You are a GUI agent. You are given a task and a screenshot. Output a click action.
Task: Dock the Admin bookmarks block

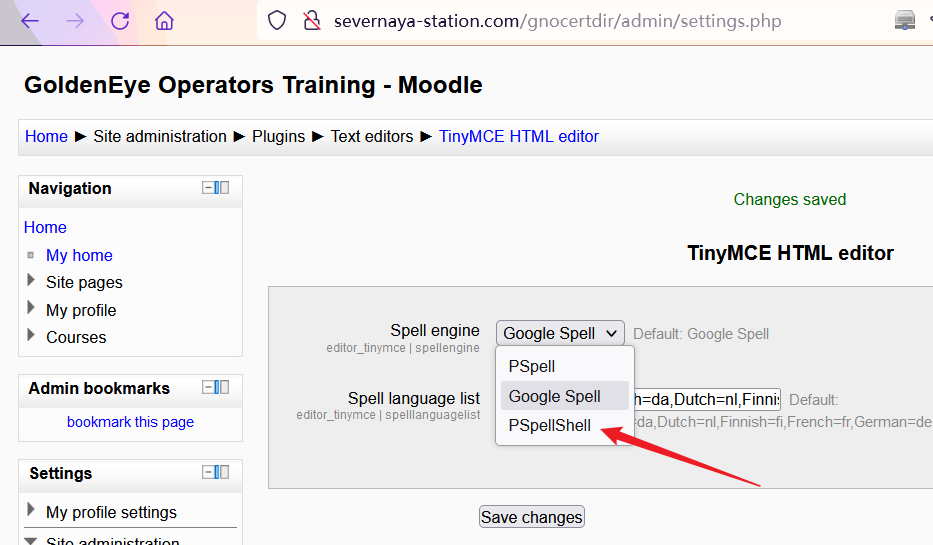224,388
